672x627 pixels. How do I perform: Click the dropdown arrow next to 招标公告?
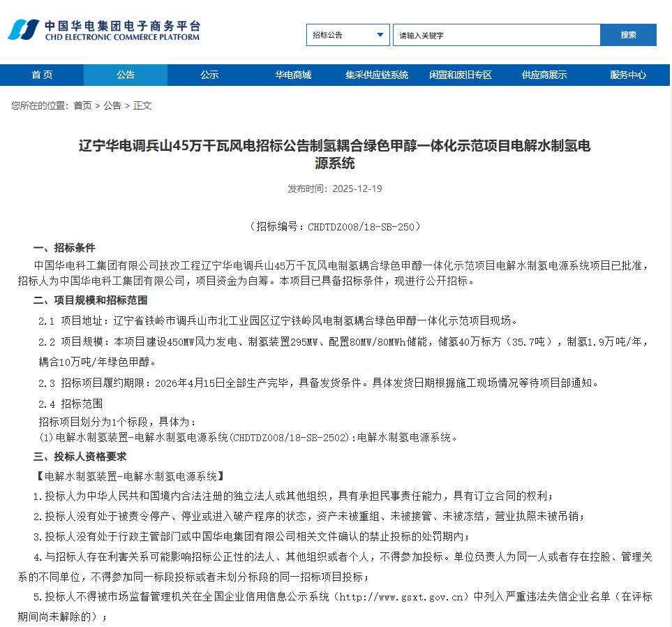pos(380,35)
